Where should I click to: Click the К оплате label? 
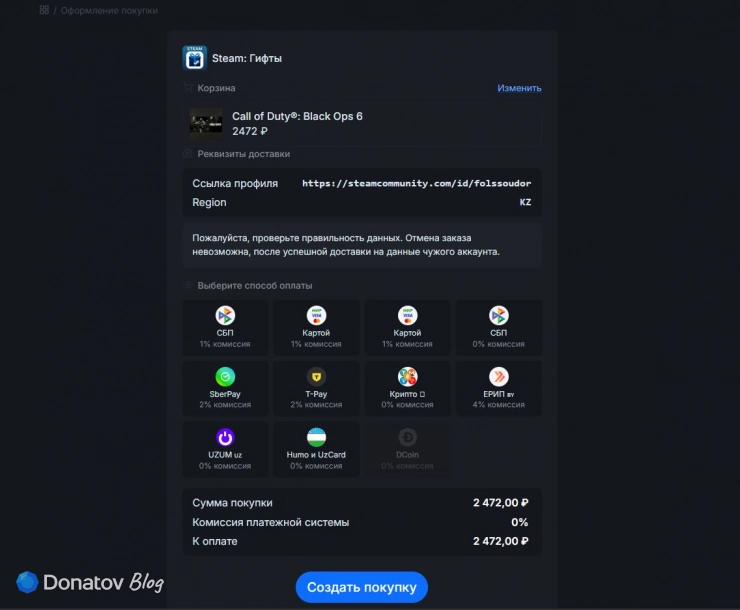[x=215, y=541]
